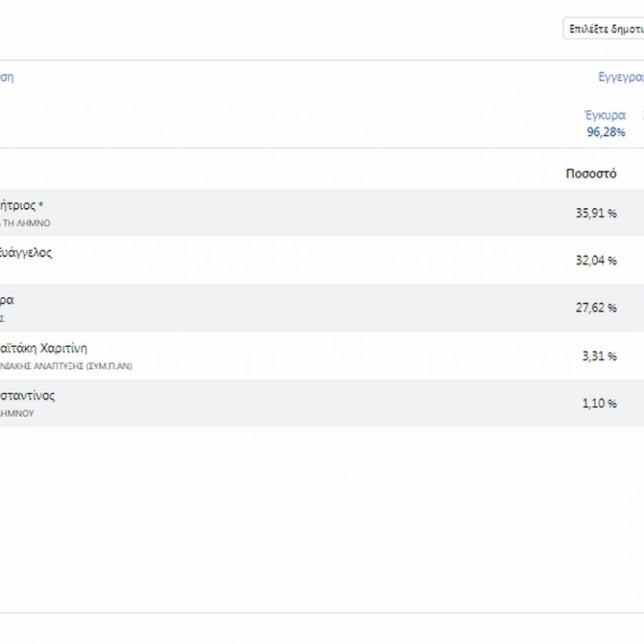The image size is (644, 644).
Task: Open the Επιλέξτε δημοτική dropdown selector
Action: click(605, 28)
